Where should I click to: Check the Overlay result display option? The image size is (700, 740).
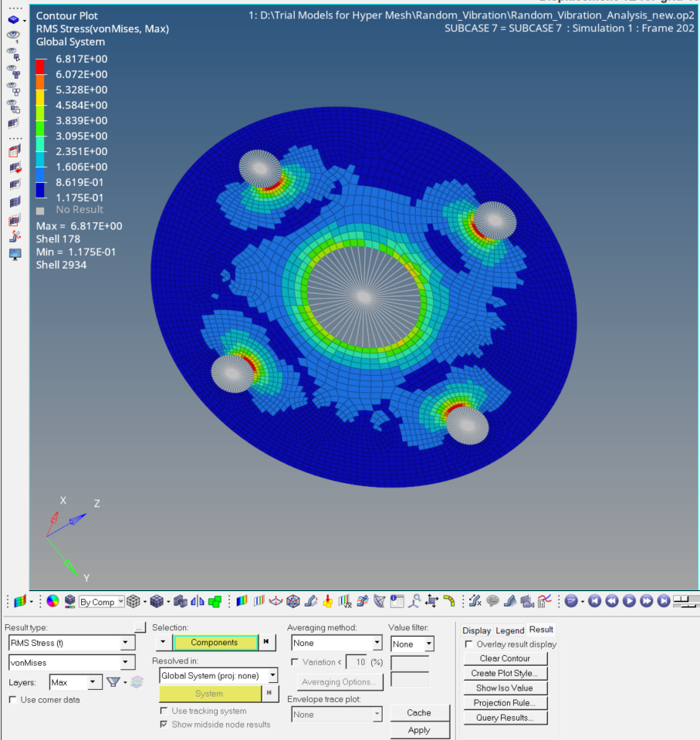click(468, 644)
